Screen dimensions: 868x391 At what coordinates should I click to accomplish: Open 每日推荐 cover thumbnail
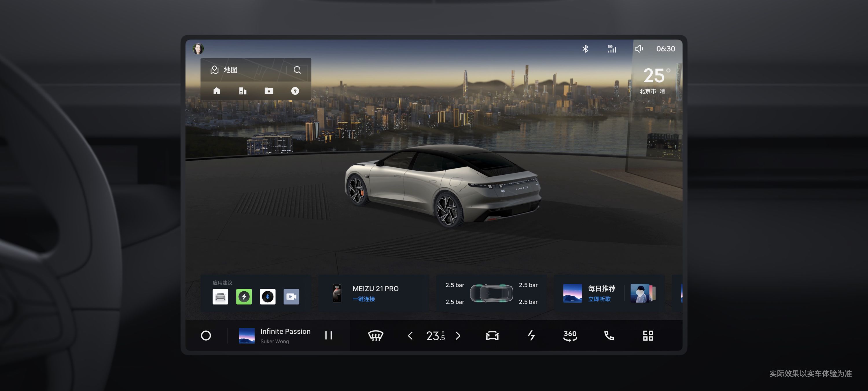click(573, 293)
